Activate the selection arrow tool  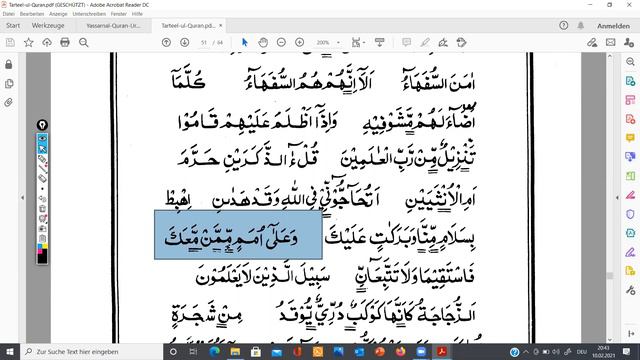click(245, 42)
